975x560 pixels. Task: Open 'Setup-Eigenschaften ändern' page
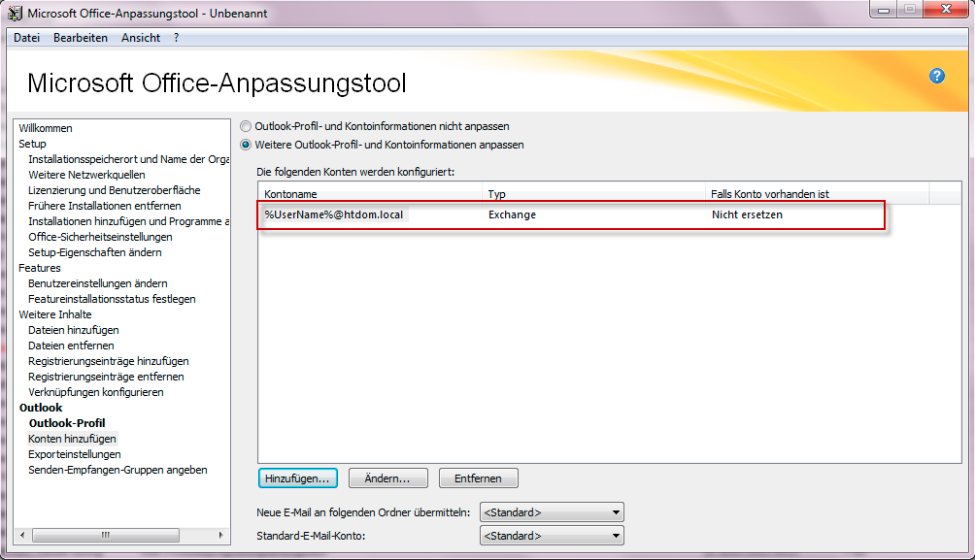click(x=94, y=252)
